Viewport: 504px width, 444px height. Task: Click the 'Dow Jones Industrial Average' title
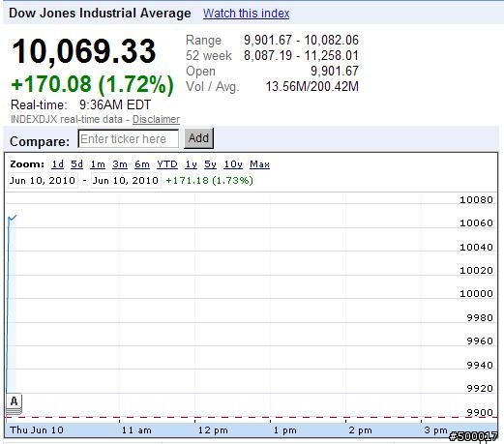(100, 14)
